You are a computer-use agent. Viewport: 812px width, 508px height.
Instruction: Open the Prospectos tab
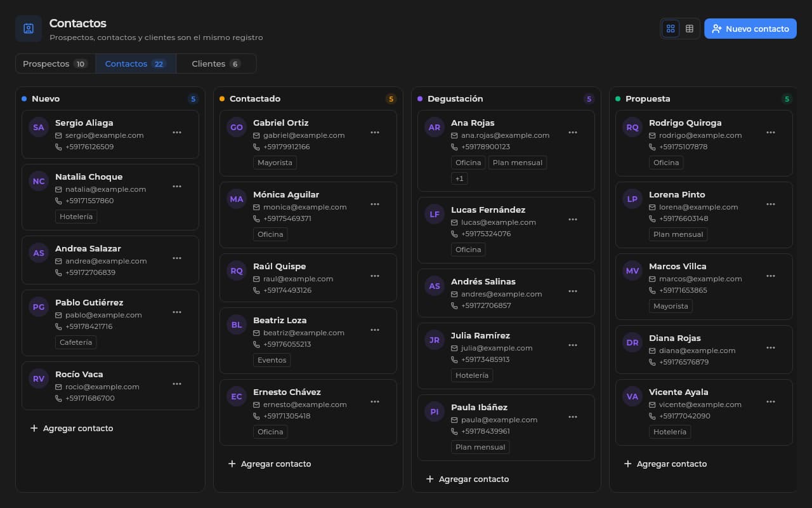(55, 63)
